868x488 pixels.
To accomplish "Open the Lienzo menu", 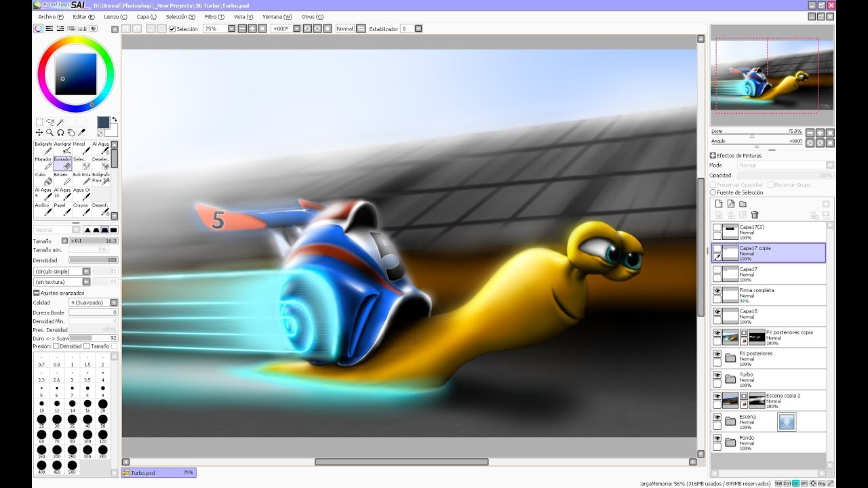I will pyautogui.click(x=115, y=16).
